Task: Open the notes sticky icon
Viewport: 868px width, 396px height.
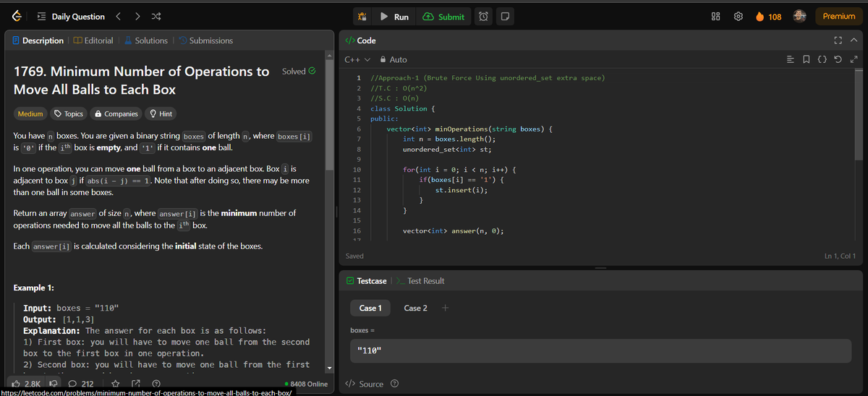Action: click(x=505, y=17)
